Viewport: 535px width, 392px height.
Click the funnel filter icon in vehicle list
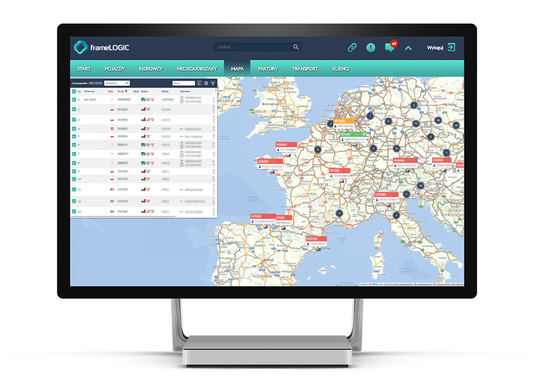pyautogui.click(x=213, y=83)
